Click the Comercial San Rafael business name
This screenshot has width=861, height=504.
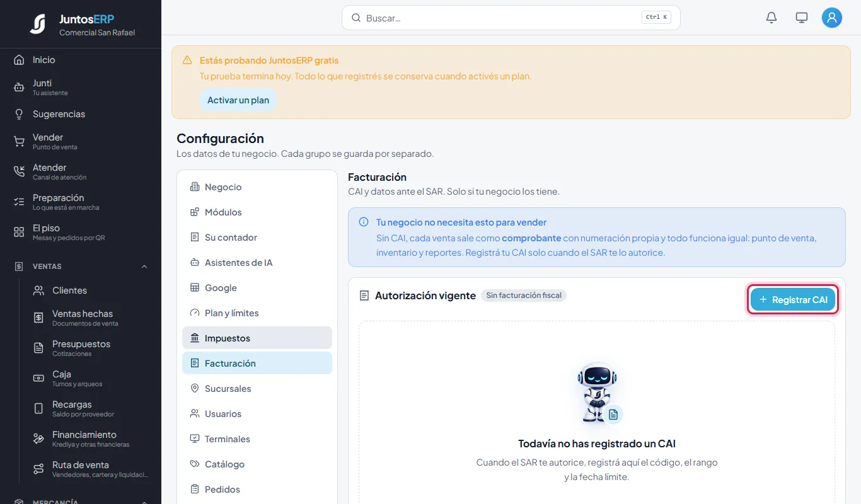97,33
